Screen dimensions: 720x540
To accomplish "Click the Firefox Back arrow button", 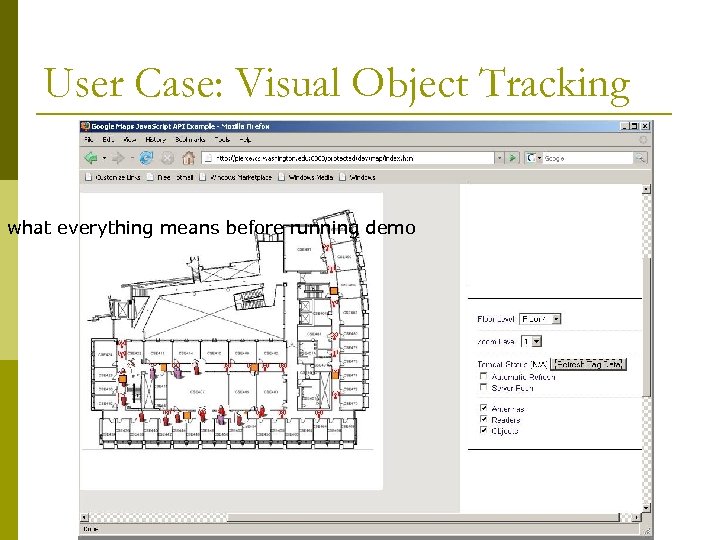I will [x=91, y=158].
